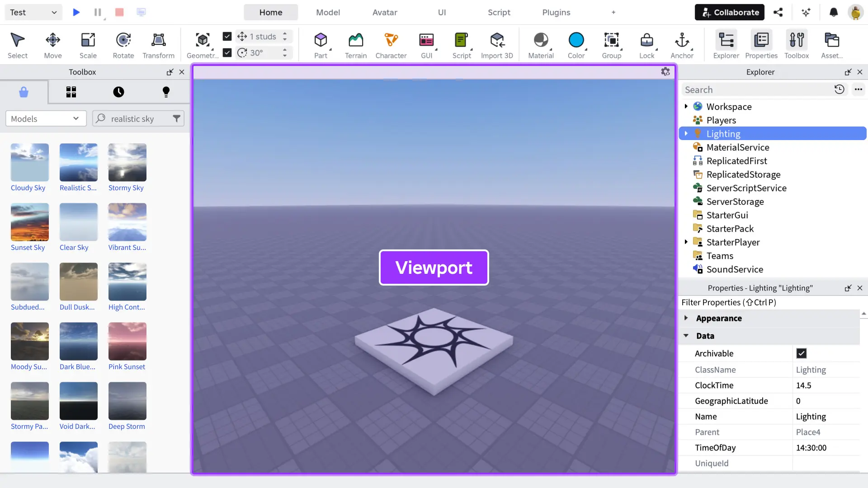The height and width of the screenshot is (488, 868).
Task: Uncheck the Archivable property checkbox
Action: 801,353
